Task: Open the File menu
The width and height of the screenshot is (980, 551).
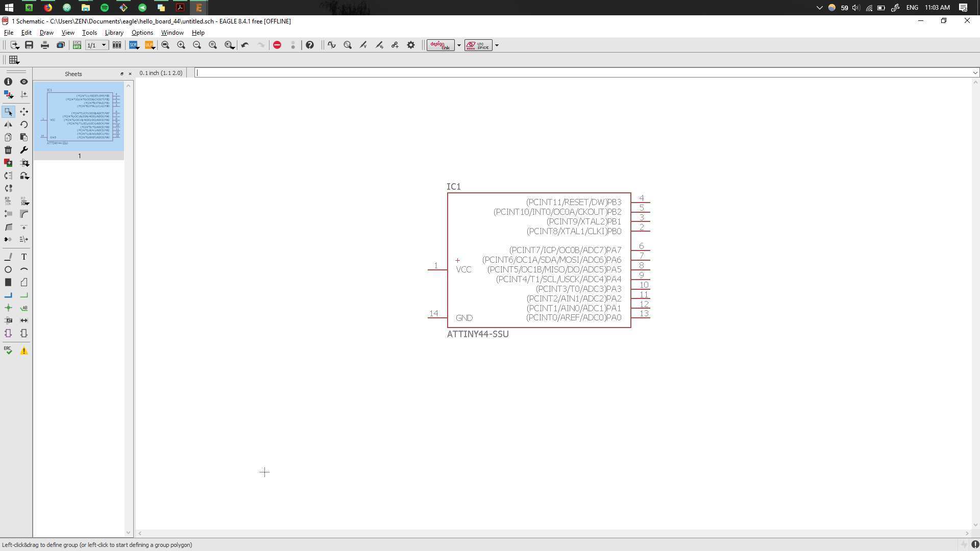Action: [9, 33]
